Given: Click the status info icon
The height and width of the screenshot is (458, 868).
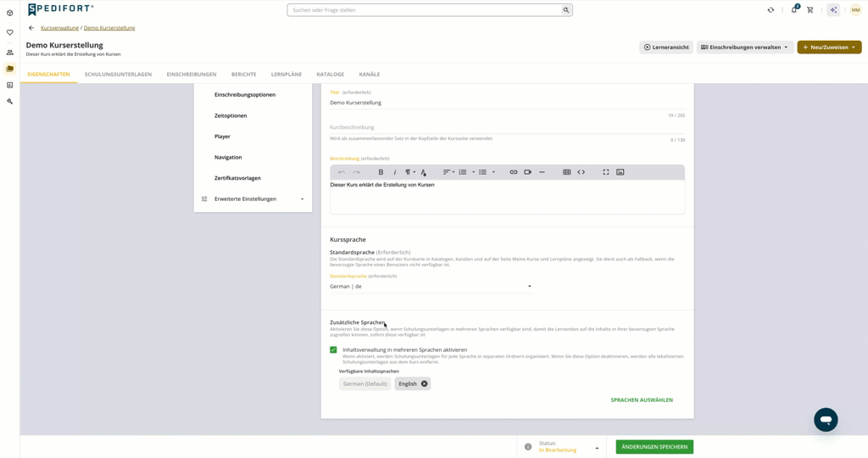Looking at the screenshot, I should pos(528,447).
